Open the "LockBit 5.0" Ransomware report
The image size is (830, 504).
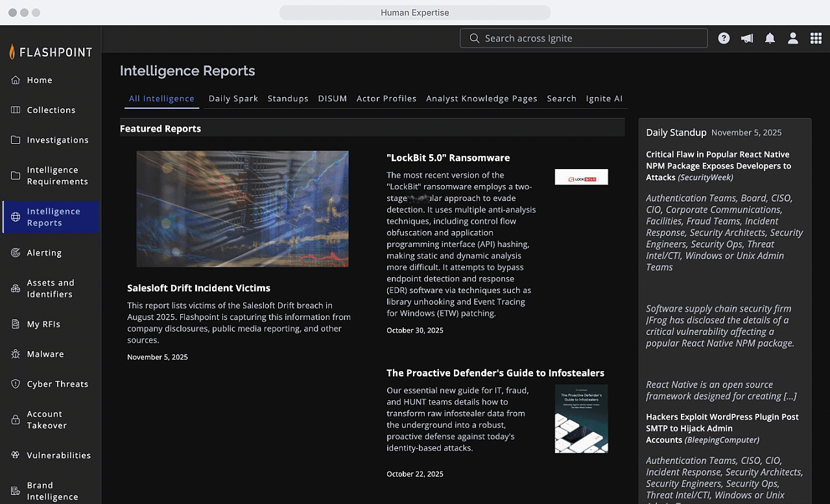point(448,158)
